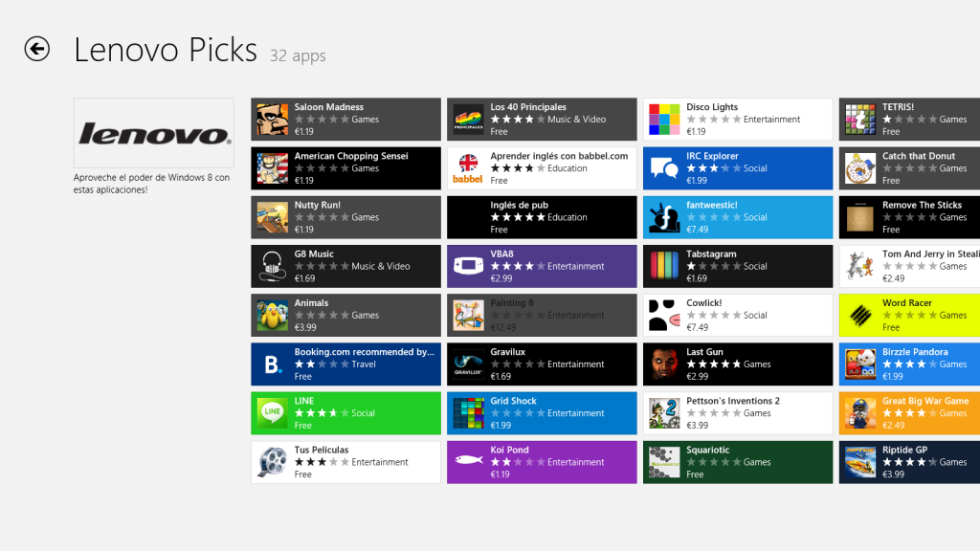Open Disco Lights colored squares icon

click(x=664, y=120)
